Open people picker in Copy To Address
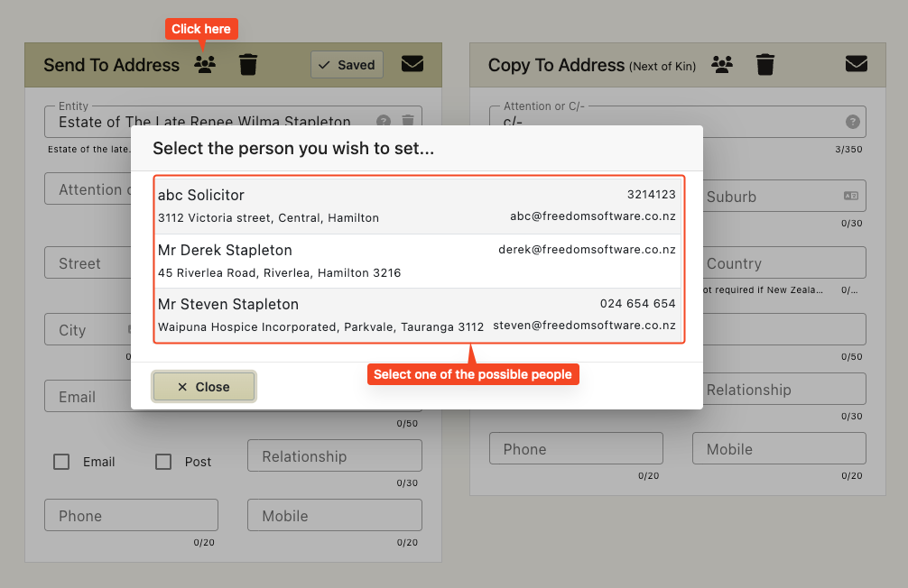This screenshot has height=588, width=908. (x=721, y=64)
